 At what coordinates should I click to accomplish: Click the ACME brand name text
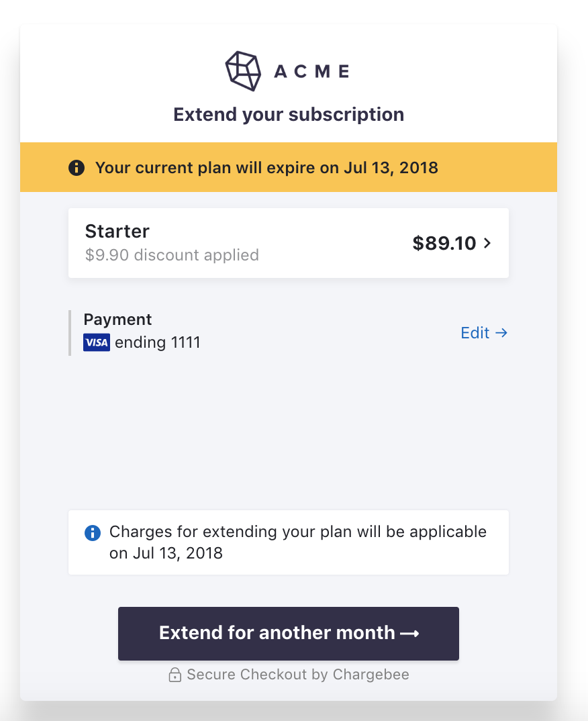click(x=311, y=71)
